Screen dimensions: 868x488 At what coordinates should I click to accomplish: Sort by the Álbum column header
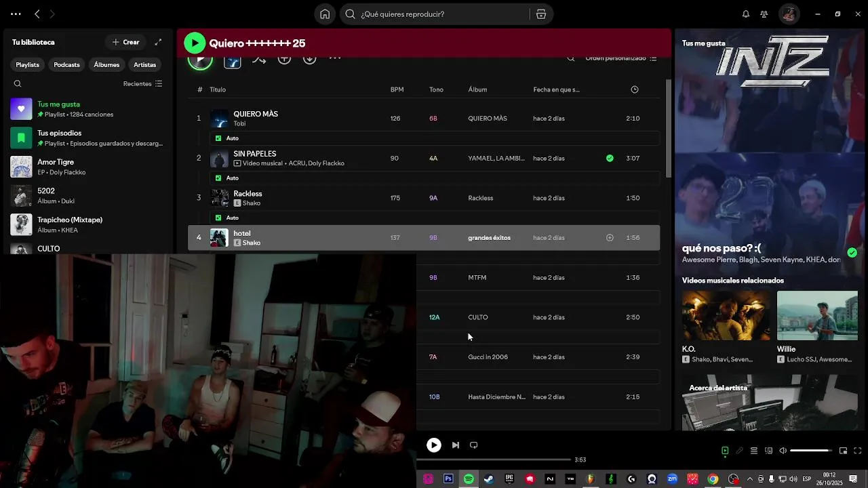(x=477, y=89)
